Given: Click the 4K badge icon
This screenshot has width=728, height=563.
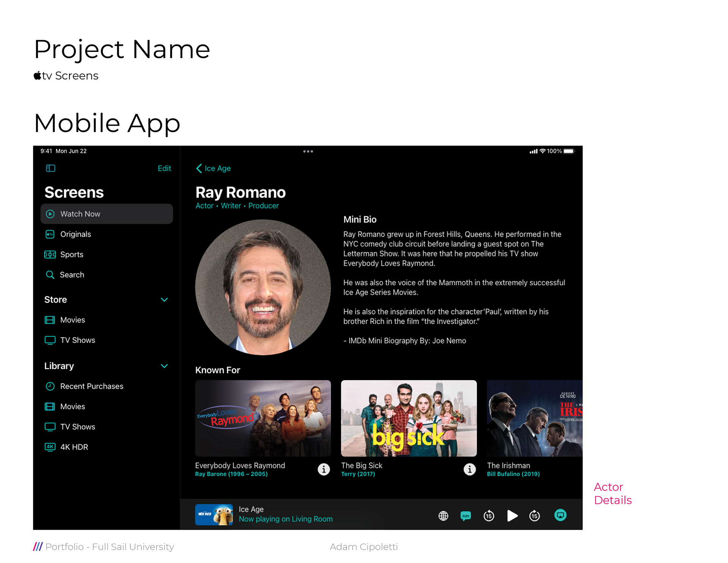Looking at the screenshot, I should click(50, 447).
